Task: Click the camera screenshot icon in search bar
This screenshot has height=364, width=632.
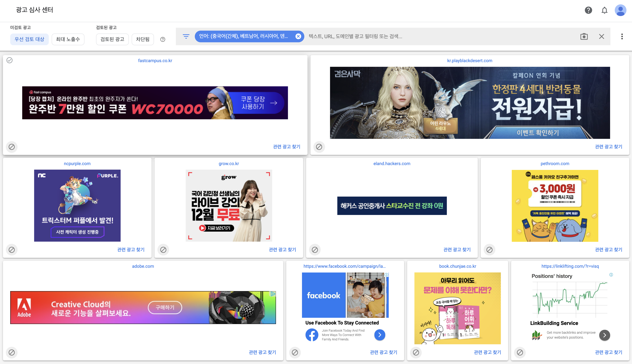Action: point(584,36)
